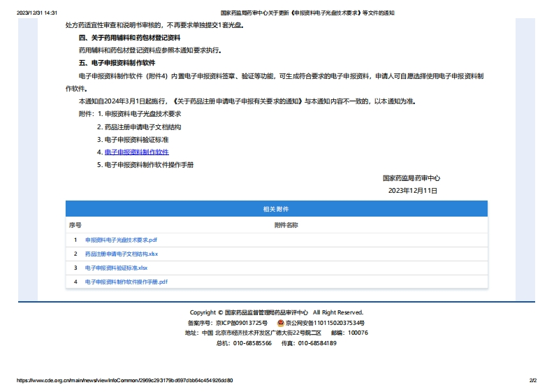Viewport: 554px width, 392px height.
Task: Click the 相关附件 blue table header
Action: (276, 209)
